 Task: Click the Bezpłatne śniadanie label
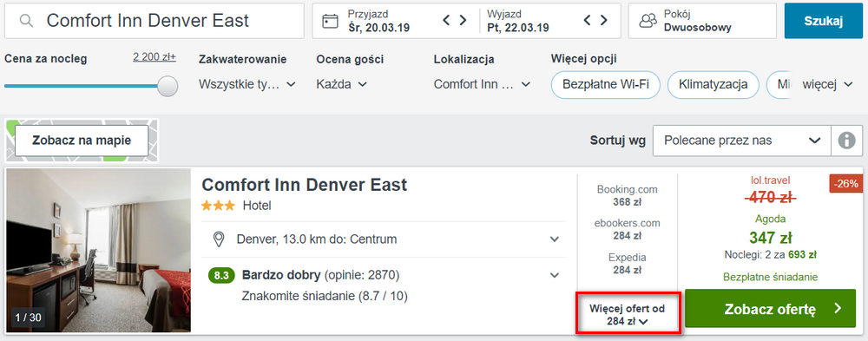771,277
